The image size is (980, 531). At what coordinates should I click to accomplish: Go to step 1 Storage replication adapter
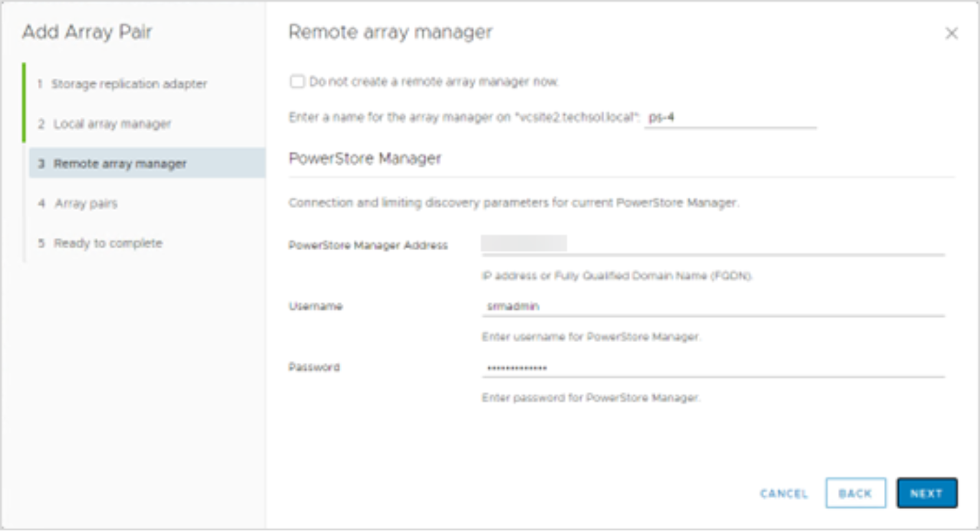(122, 84)
